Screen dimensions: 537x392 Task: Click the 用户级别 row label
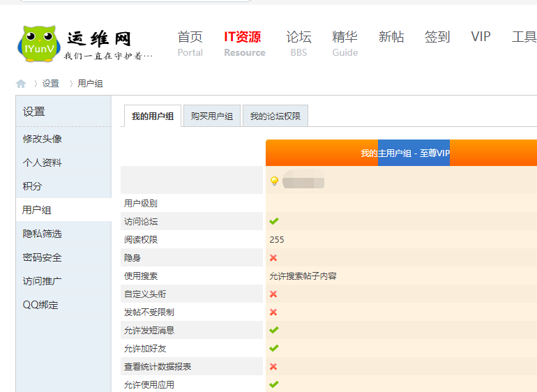pyautogui.click(x=141, y=203)
